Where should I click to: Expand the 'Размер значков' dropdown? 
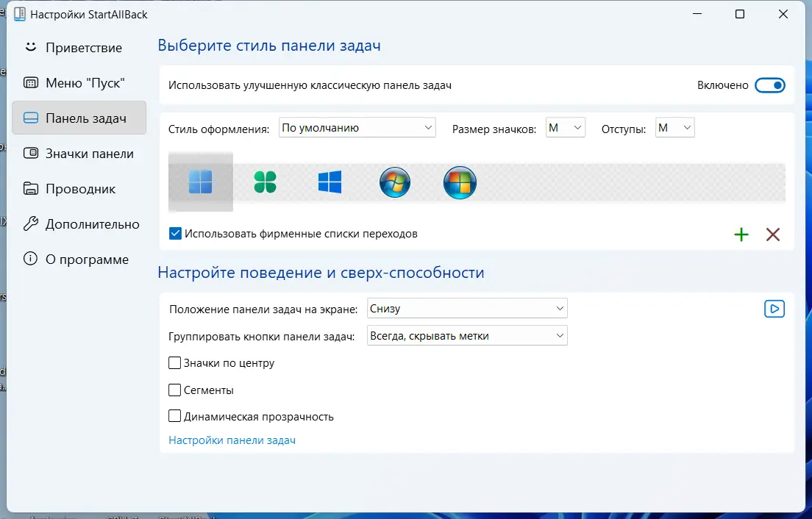(566, 127)
